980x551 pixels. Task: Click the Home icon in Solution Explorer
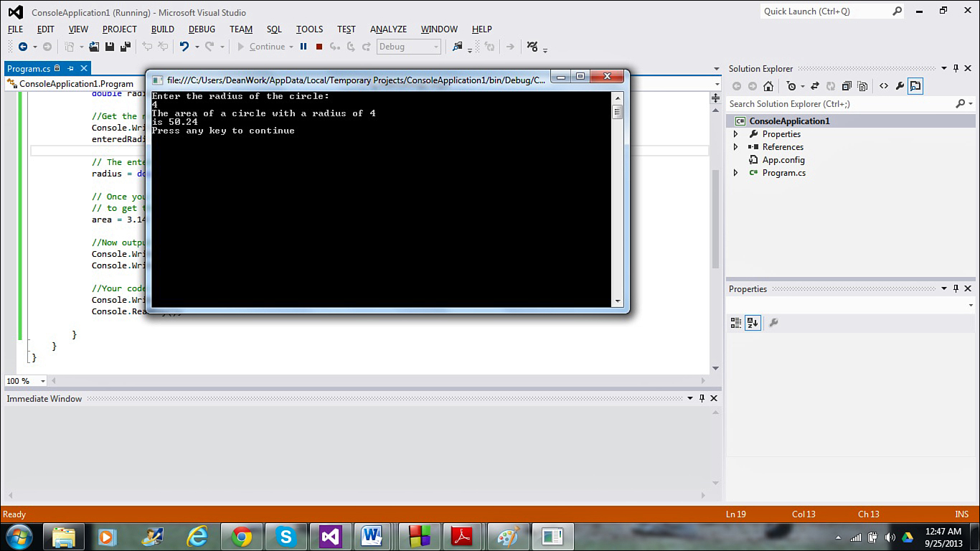[x=768, y=86]
